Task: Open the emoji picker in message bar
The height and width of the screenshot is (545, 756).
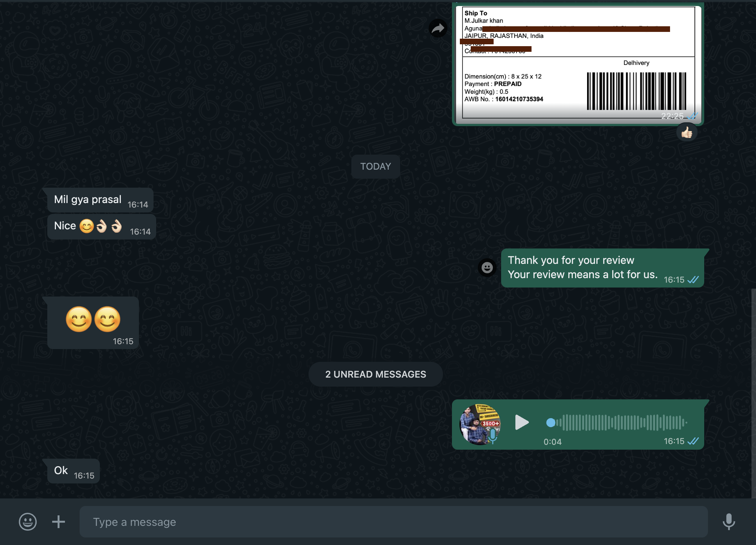Action: [28, 522]
